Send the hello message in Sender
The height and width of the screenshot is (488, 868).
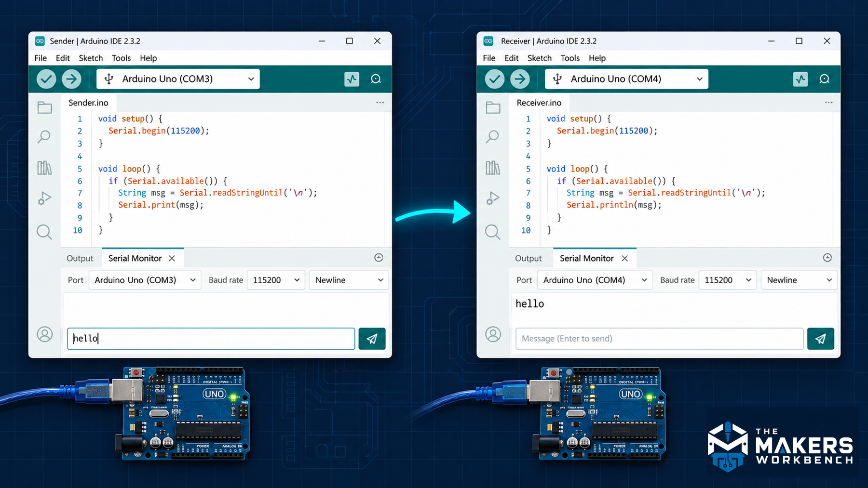click(372, 339)
